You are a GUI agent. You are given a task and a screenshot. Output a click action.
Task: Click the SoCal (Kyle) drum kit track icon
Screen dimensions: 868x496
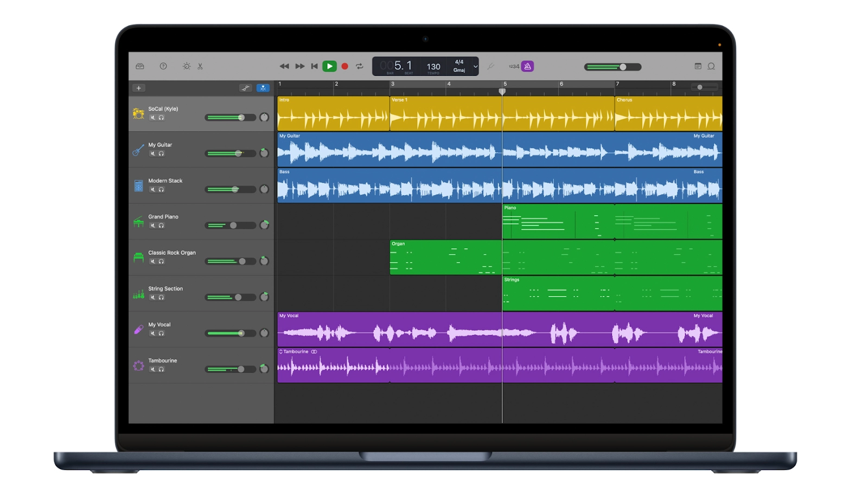pos(138,114)
